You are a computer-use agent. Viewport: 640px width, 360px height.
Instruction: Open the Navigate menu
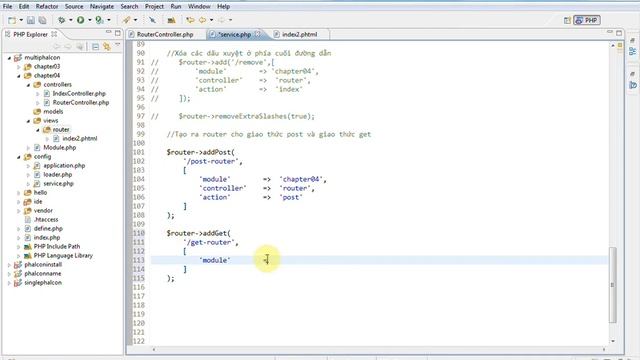click(x=102, y=7)
